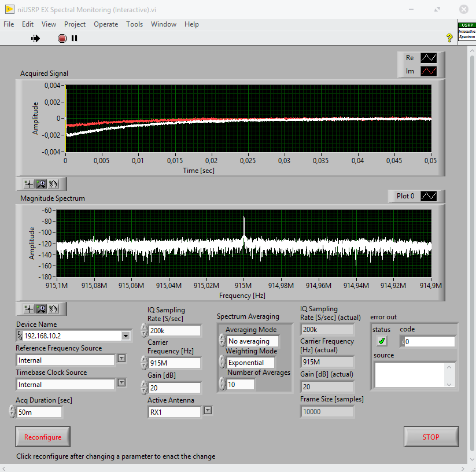This screenshot has width=476, height=472.
Task: Click the Number of Averages stepper
Action: (222, 384)
